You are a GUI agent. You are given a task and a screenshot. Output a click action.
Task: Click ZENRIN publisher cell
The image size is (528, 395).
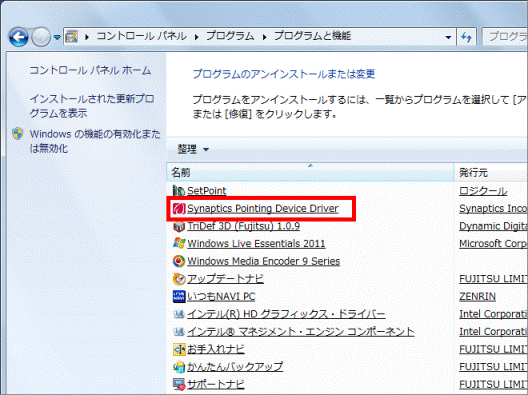click(477, 297)
